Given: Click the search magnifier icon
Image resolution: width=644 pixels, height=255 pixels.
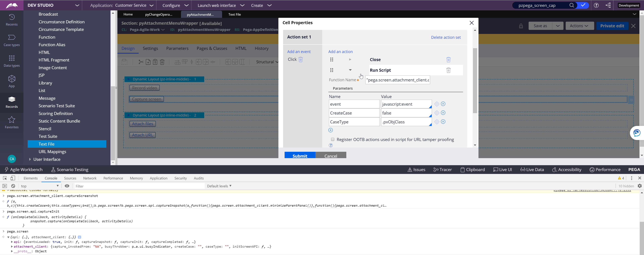Looking at the screenshot, I should pyautogui.click(x=572, y=5).
